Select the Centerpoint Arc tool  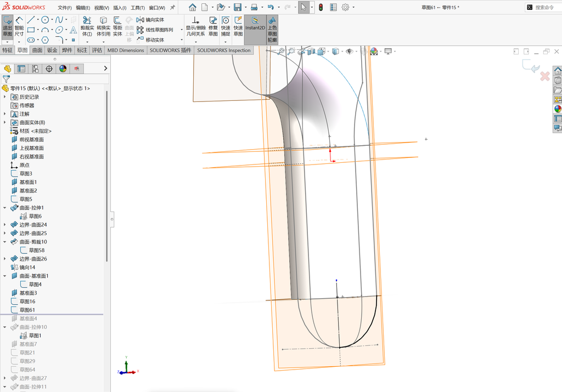tap(45, 30)
